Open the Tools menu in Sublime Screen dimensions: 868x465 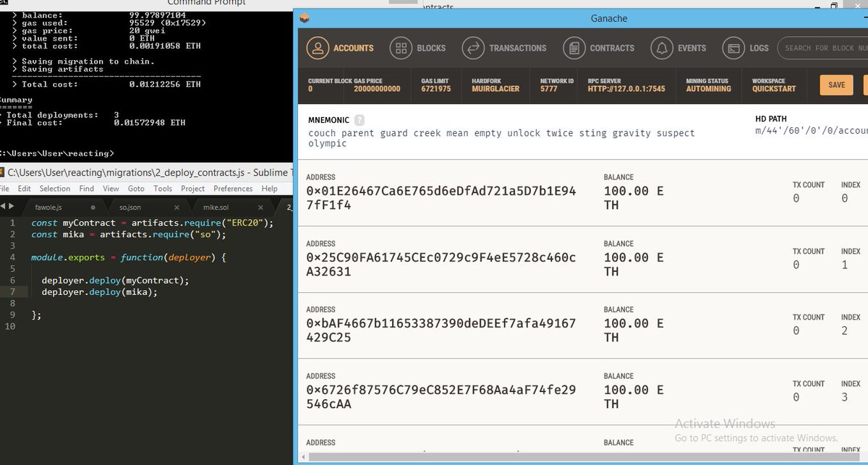click(163, 189)
